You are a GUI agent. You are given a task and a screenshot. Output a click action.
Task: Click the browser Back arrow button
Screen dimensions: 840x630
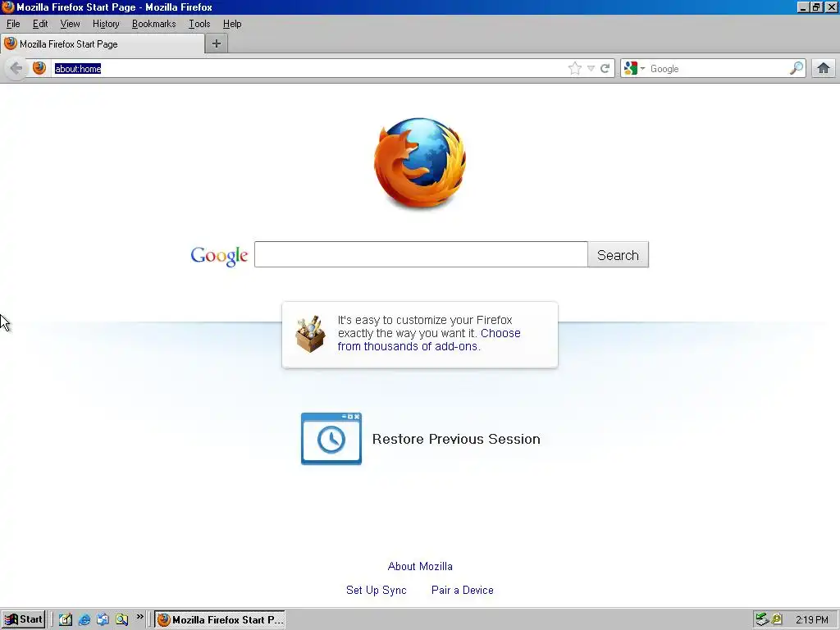[x=16, y=69]
